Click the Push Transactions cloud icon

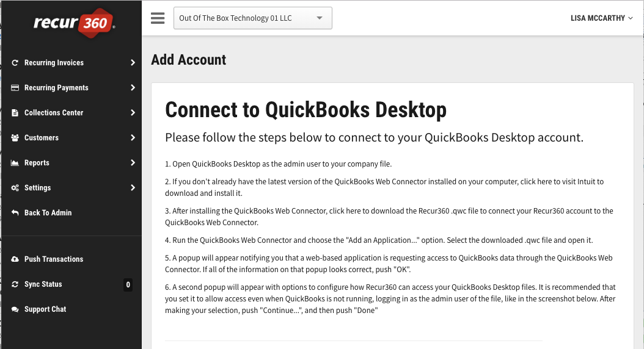point(15,259)
